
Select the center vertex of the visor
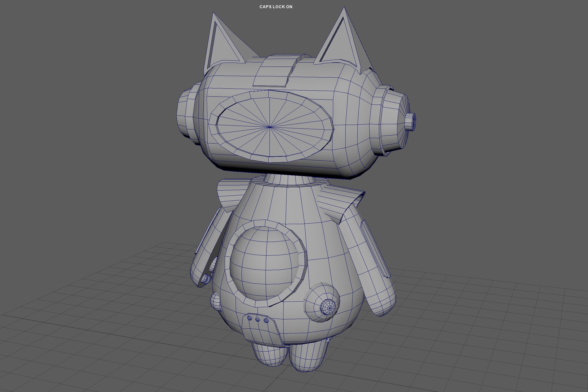tap(269, 126)
